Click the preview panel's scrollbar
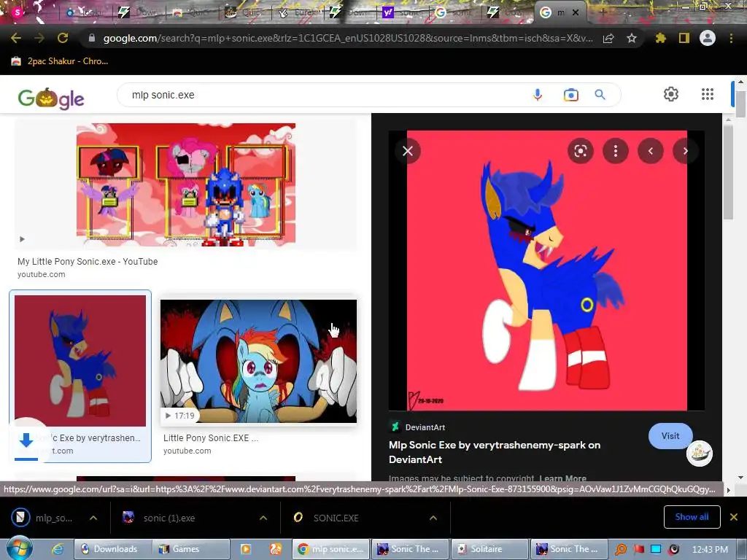 729,171
